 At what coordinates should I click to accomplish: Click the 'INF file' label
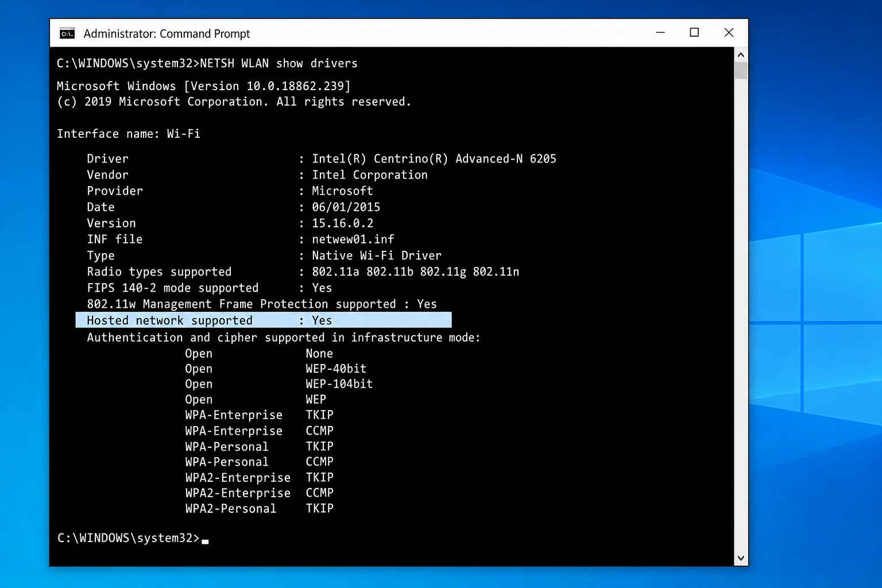click(115, 239)
